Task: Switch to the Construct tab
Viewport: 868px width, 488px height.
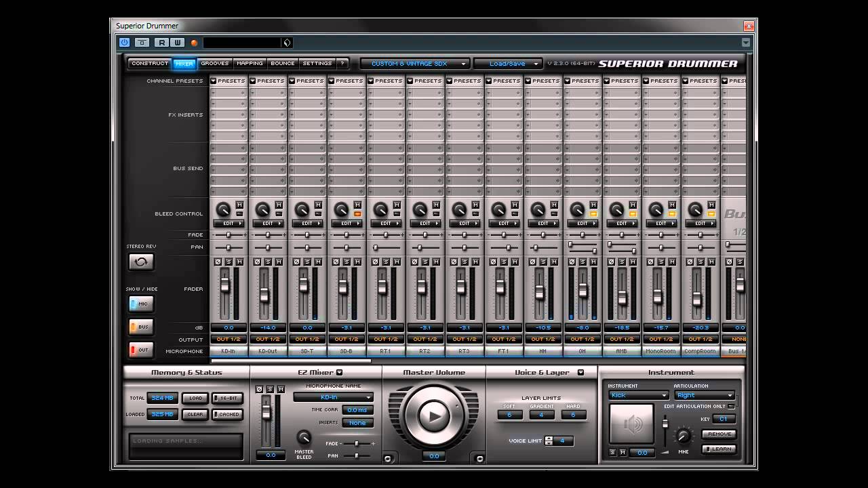Action: pos(150,64)
